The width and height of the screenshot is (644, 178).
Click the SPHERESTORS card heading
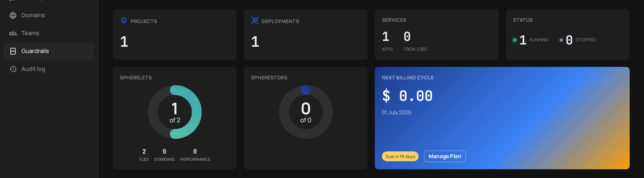click(x=269, y=78)
